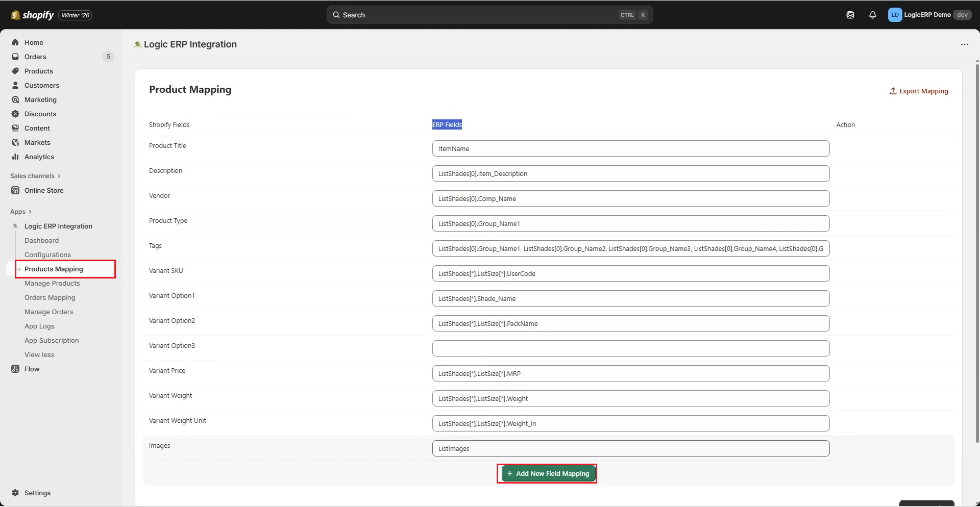Click the Analytics bar chart icon
This screenshot has height=507, width=980.
pyautogui.click(x=15, y=157)
